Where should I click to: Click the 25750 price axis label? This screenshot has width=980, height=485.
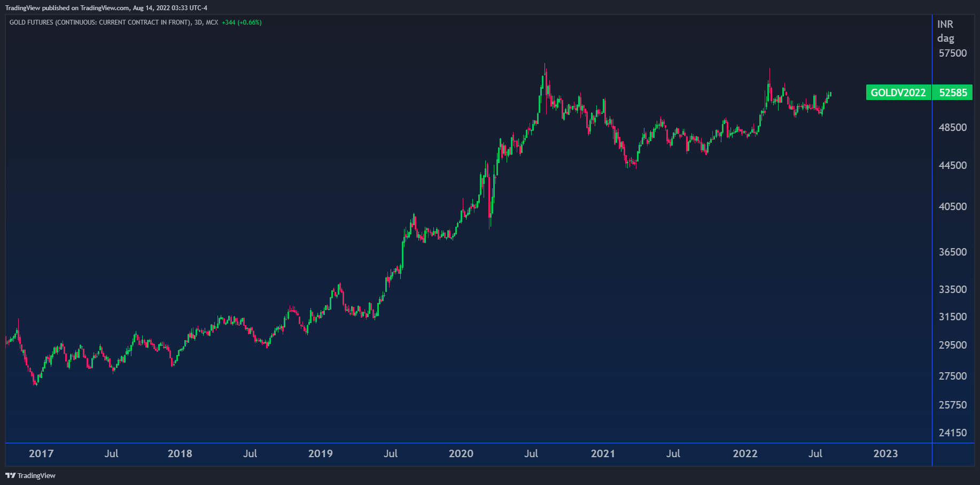point(953,405)
